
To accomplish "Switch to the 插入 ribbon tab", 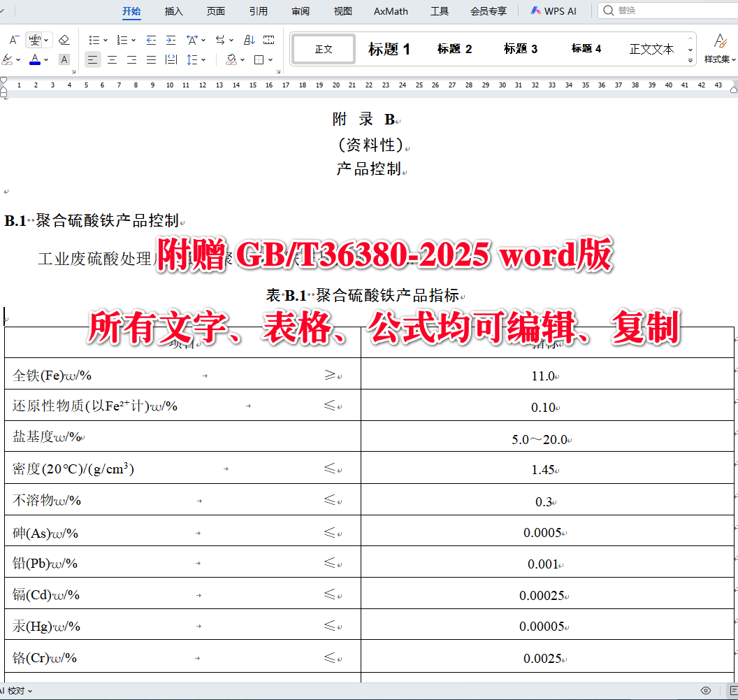I will tap(173, 10).
